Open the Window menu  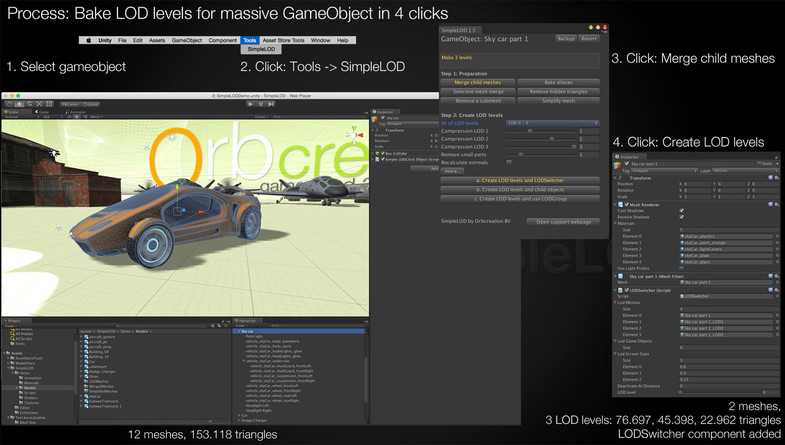point(320,41)
